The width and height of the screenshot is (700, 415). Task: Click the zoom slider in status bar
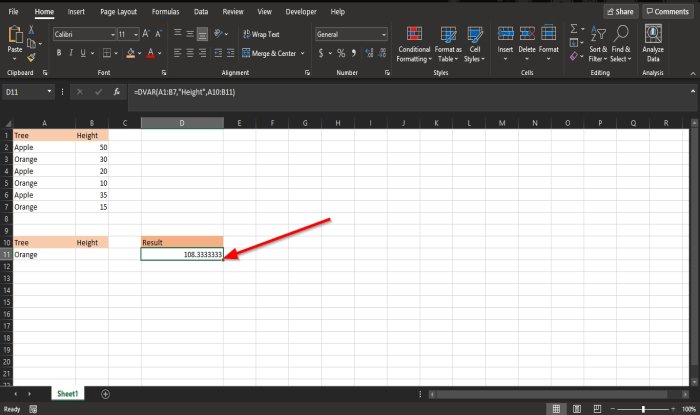tap(641, 409)
